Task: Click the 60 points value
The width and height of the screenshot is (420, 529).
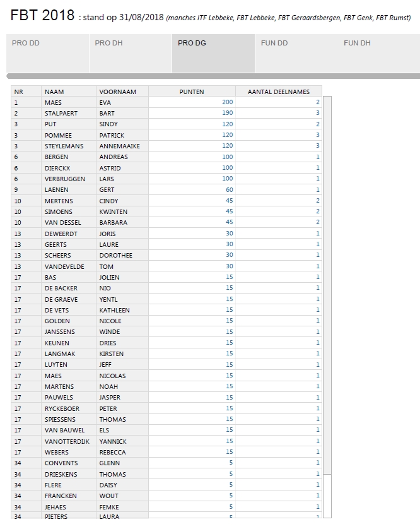Action: [229, 189]
